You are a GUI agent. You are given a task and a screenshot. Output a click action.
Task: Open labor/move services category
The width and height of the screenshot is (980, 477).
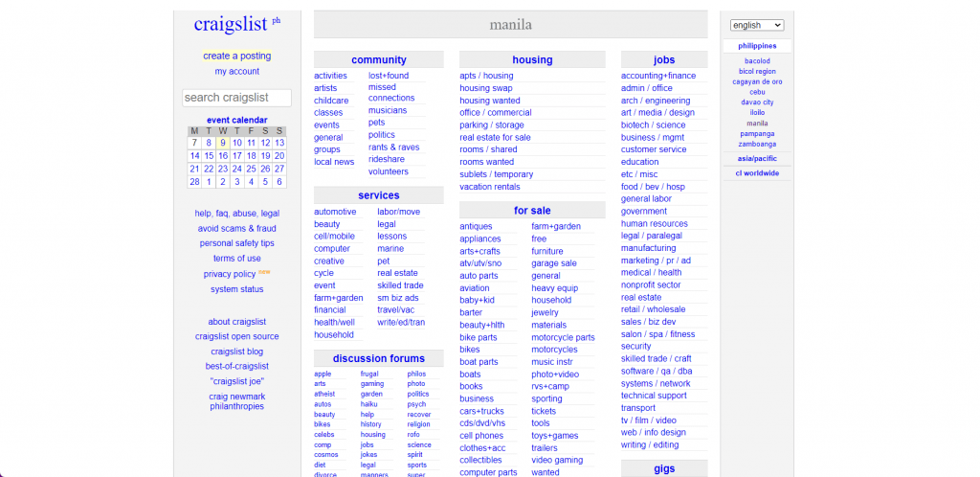(x=399, y=212)
